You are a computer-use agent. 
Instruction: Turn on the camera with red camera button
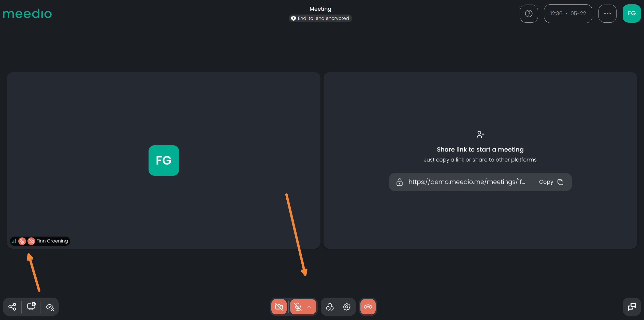pos(279,307)
